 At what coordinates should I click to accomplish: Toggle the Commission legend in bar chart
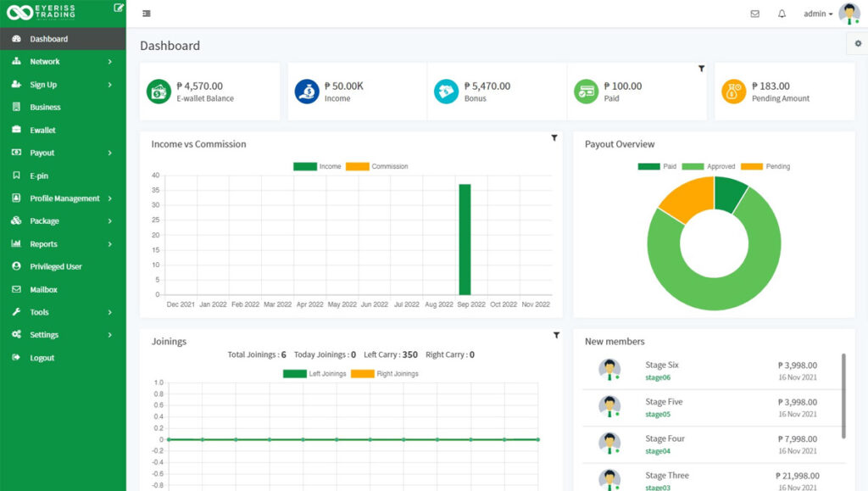(x=376, y=166)
